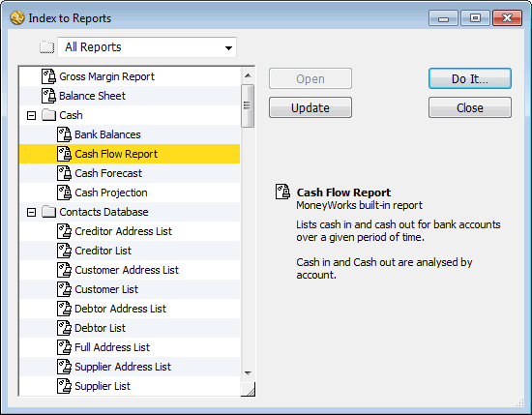This screenshot has height=415, width=532.
Task: Click the Balance Sheet report icon
Action: click(48, 96)
